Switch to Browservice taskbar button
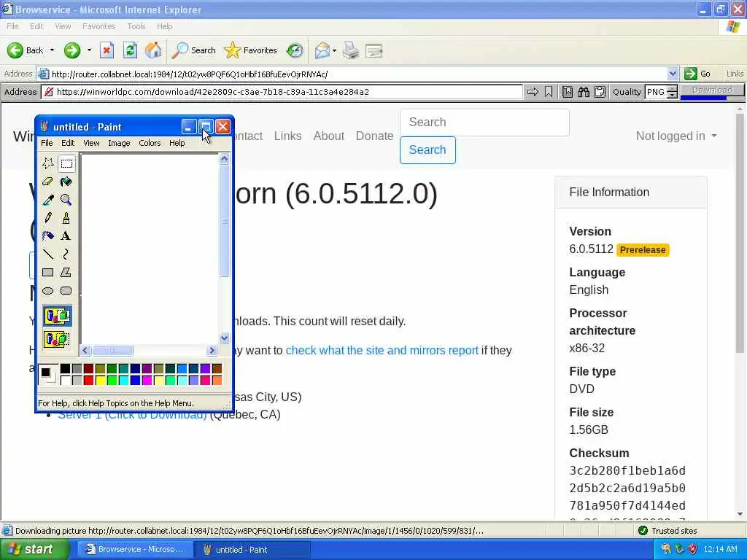The width and height of the screenshot is (747, 560). (135, 550)
